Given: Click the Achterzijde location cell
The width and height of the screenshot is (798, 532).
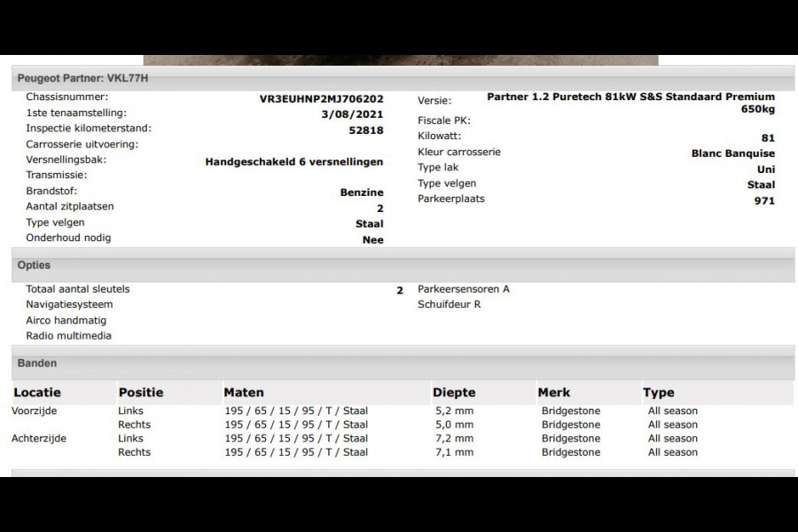Looking at the screenshot, I should click(x=39, y=438).
